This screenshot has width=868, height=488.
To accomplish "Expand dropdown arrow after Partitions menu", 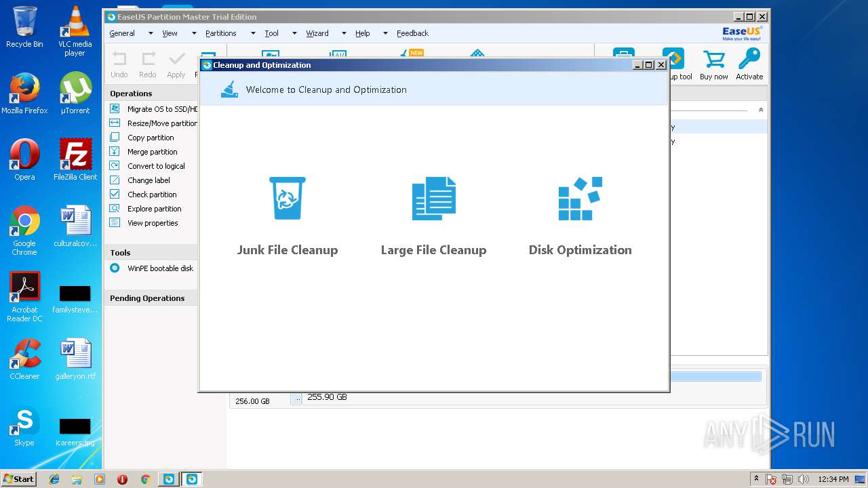I will [253, 33].
